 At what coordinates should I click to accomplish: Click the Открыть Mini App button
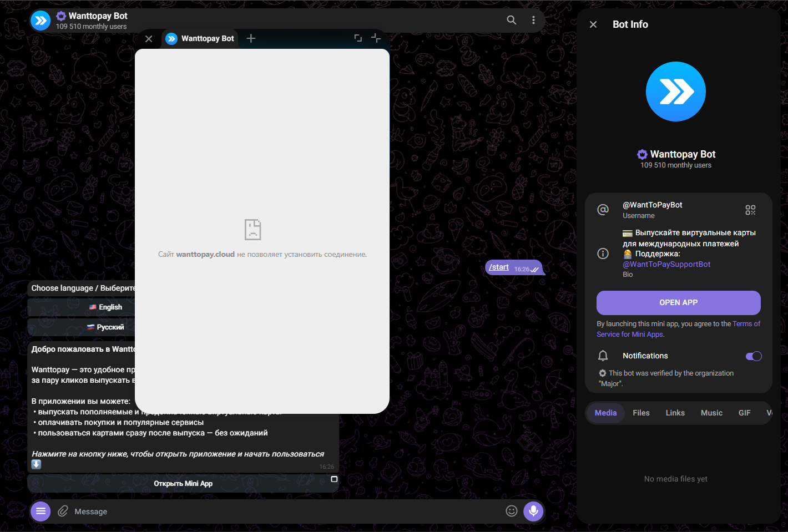point(183,484)
